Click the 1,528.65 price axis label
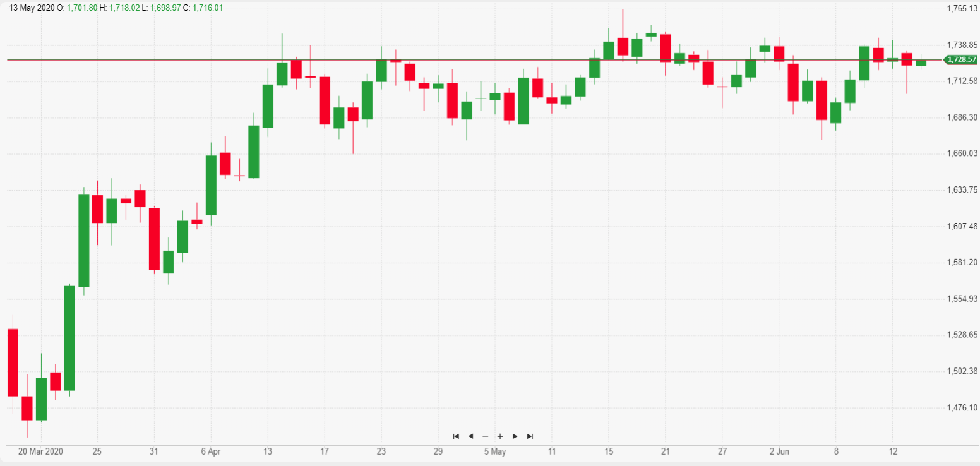The width and height of the screenshot is (980, 466). click(x=962, y=334)
